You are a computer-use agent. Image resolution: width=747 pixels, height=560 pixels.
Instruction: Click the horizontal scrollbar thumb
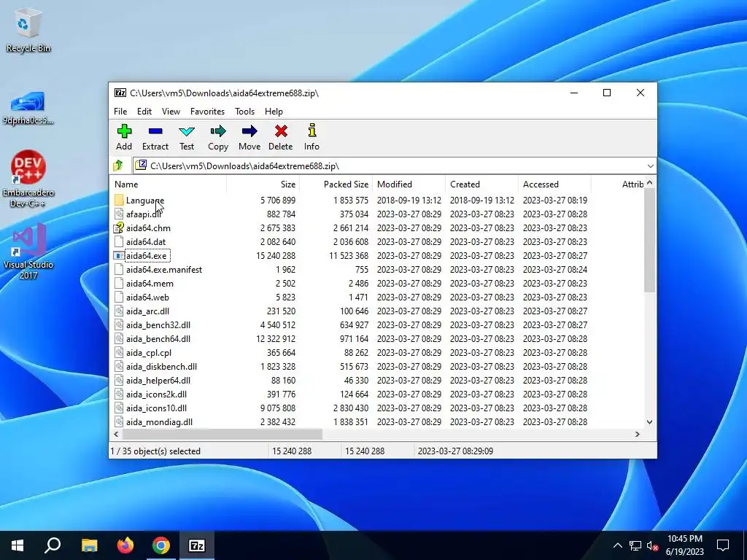222,435
